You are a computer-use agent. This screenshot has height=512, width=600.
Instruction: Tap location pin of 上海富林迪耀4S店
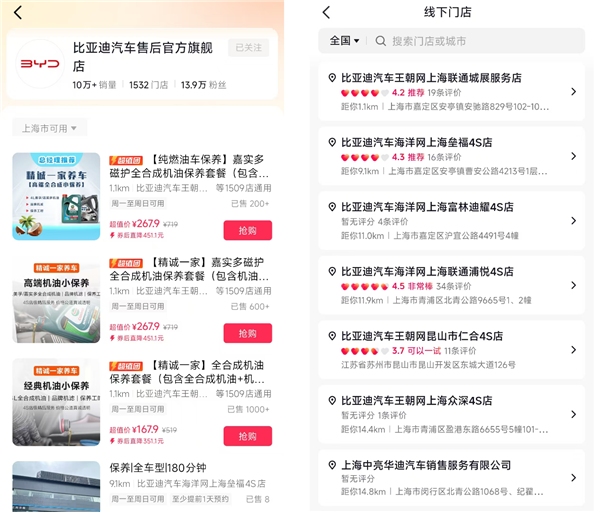(332, 207)
